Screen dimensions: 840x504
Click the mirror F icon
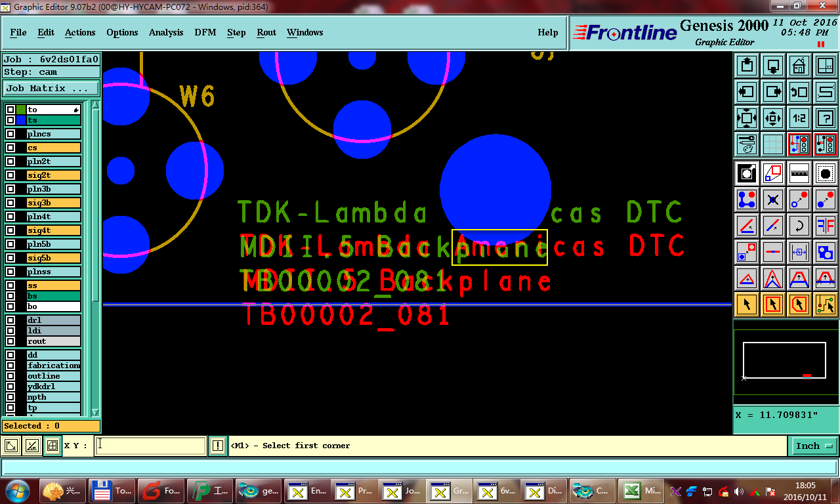[x=826, y=226]
